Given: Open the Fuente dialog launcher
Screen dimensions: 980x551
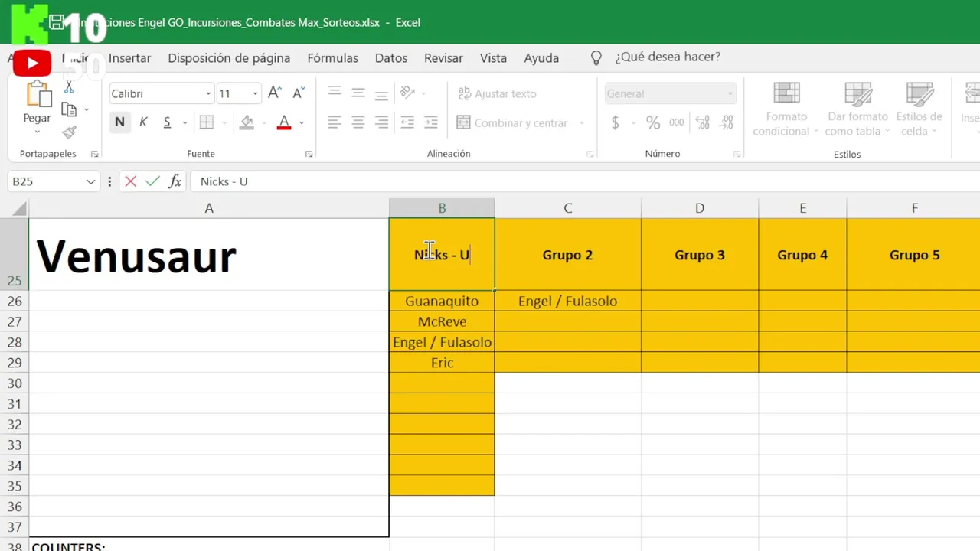Looking at the screenshot, I should point(309,154).
